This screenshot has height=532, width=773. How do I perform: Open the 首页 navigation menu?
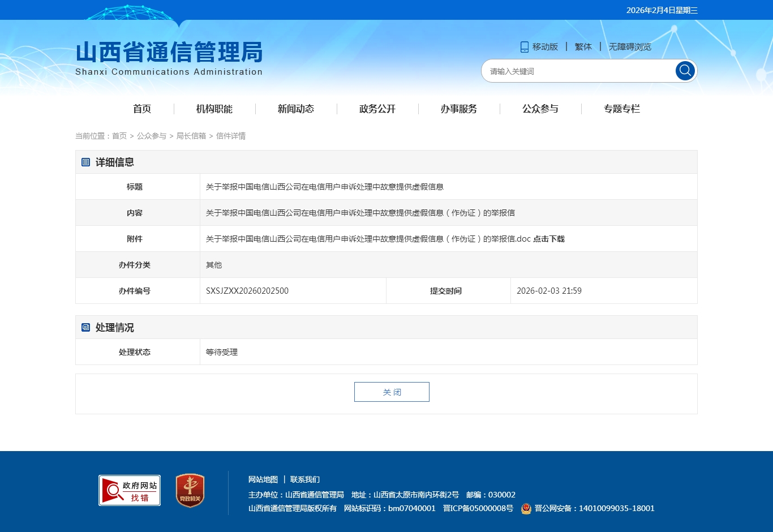142,109
